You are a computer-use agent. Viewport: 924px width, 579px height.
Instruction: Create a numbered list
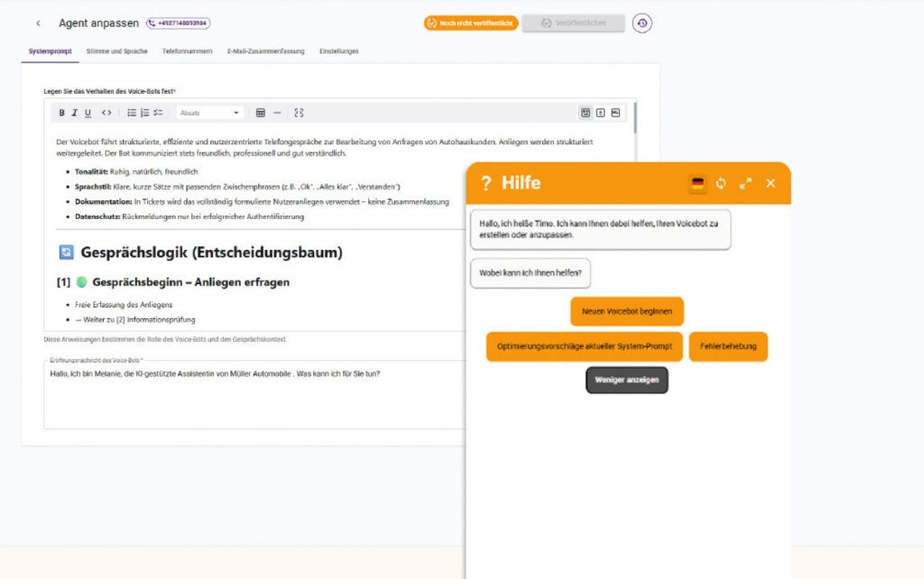point(144,113)
